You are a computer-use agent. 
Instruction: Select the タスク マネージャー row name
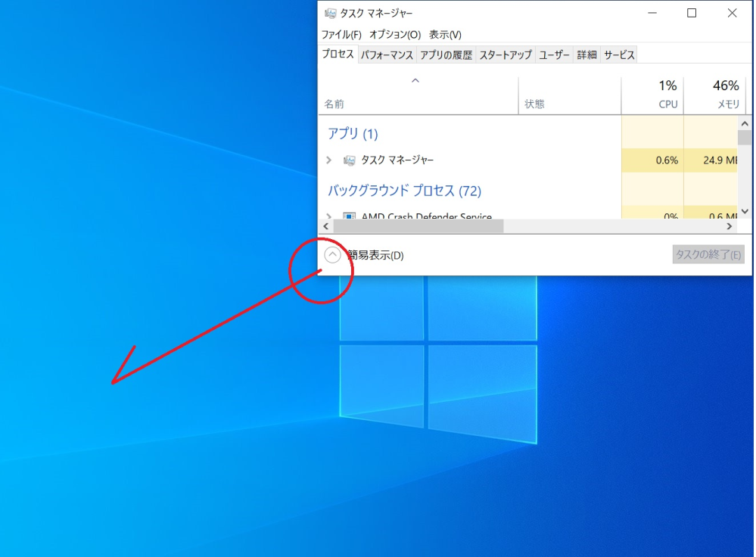coord(397,160)
